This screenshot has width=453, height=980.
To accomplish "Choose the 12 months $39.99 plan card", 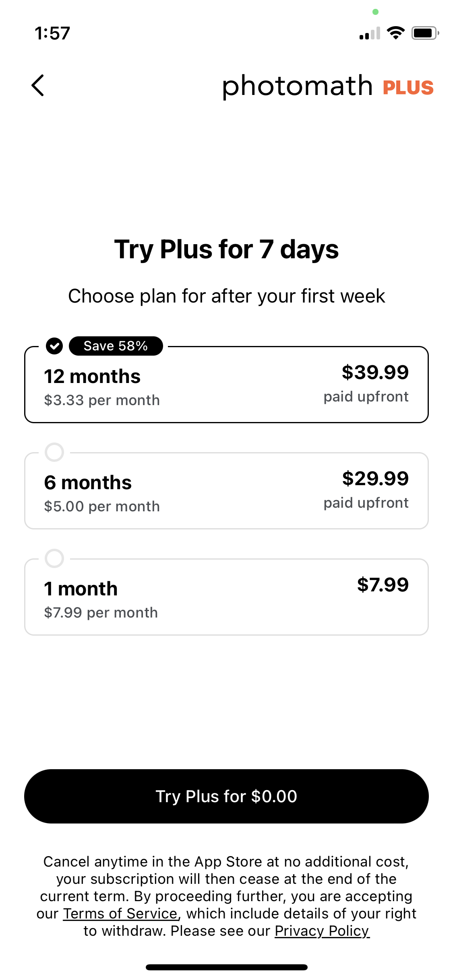I will pyautogui.click(x=226, y=386).
